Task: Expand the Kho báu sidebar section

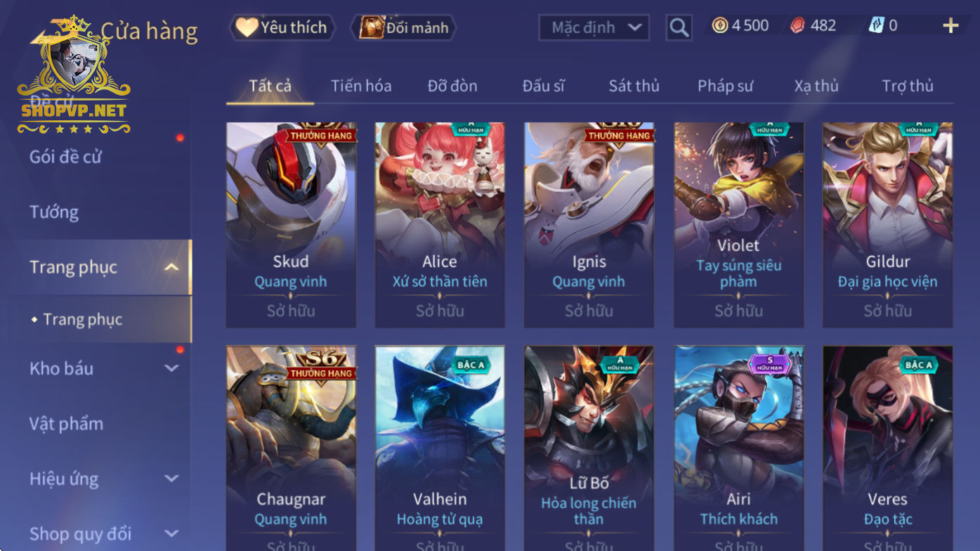Action: [171, 368]
